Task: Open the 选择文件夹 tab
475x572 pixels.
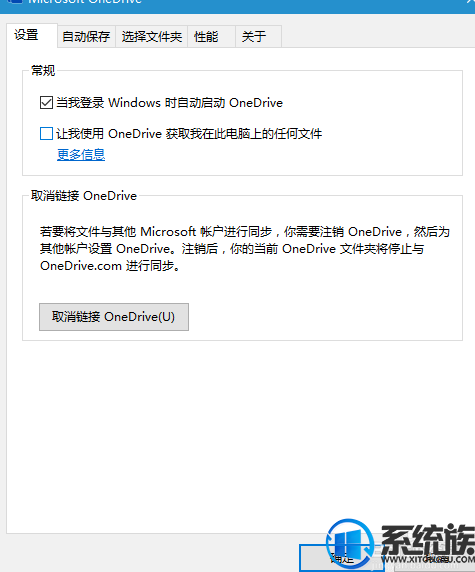Action: [x=151, y=36]
